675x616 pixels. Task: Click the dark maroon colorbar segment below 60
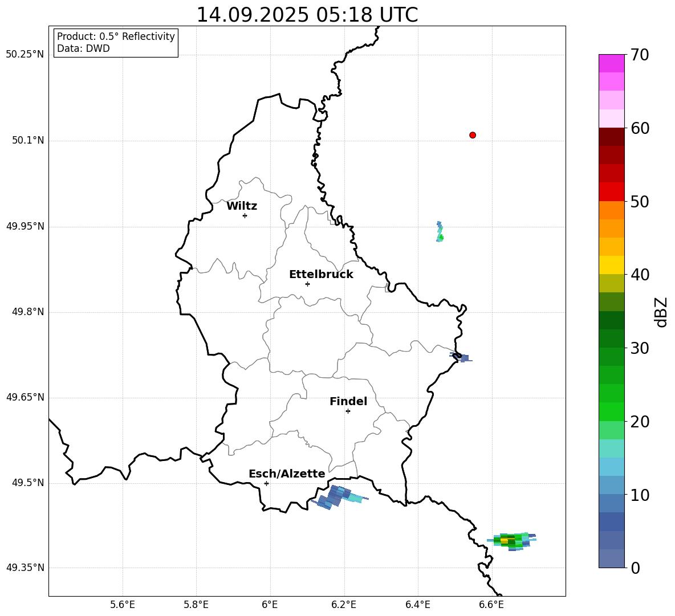[612, 137]
